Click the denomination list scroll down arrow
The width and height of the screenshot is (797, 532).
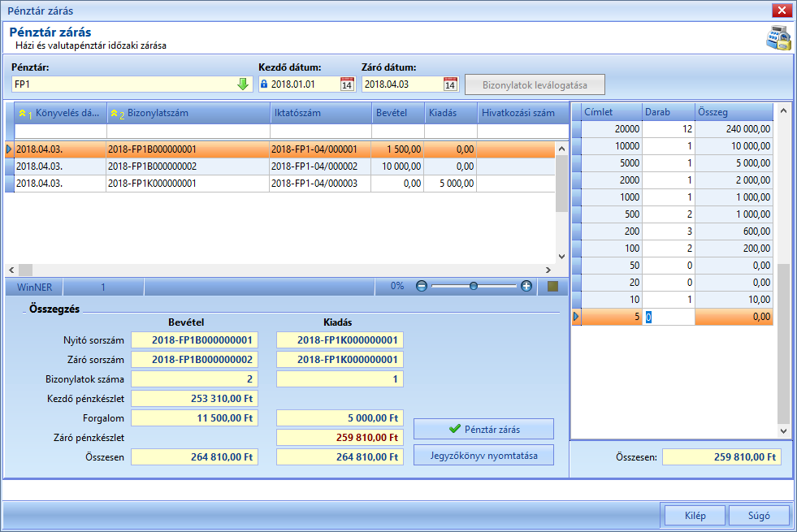coord(783,431)
